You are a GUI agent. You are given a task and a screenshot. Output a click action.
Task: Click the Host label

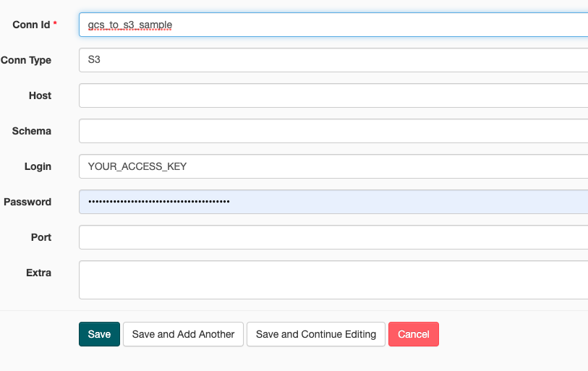[40, 95]
